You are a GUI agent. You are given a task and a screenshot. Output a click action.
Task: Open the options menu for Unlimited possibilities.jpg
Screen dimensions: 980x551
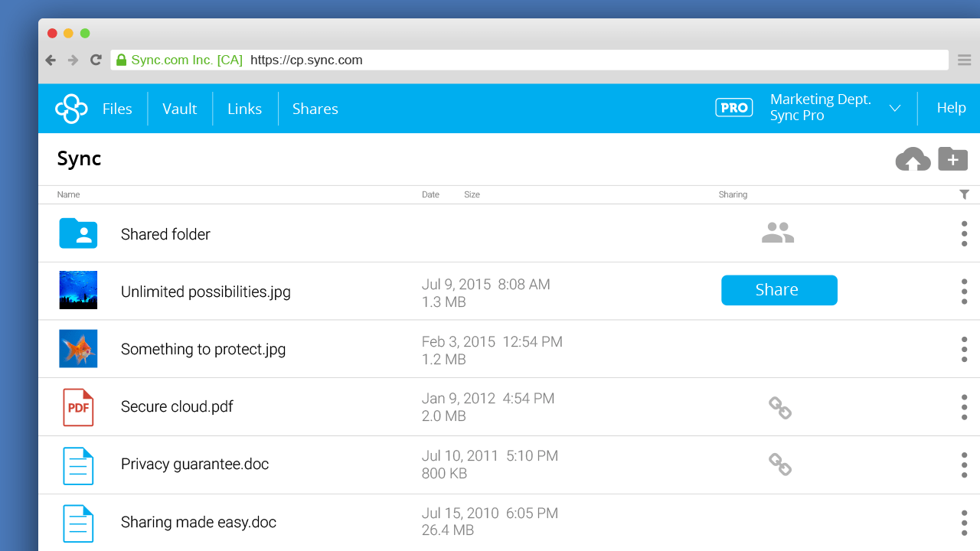point(964,292)
